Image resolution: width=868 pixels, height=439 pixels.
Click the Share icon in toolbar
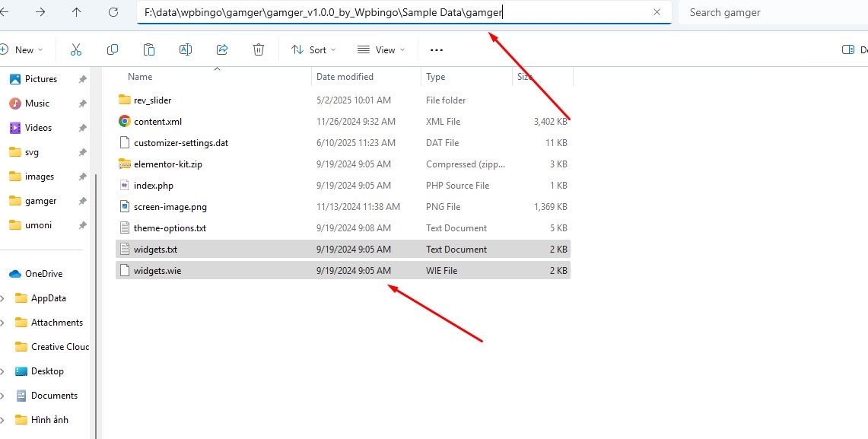(222, 49)
